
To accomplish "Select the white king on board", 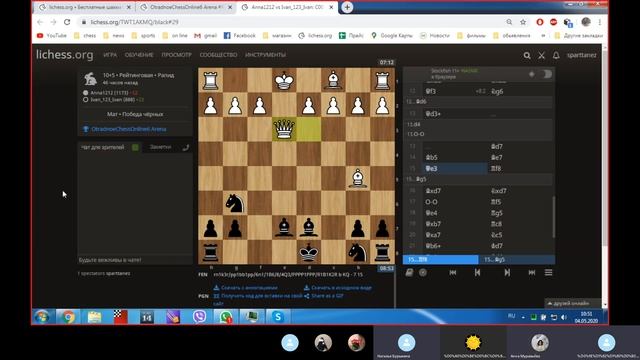I will click(x=284, y=80).
